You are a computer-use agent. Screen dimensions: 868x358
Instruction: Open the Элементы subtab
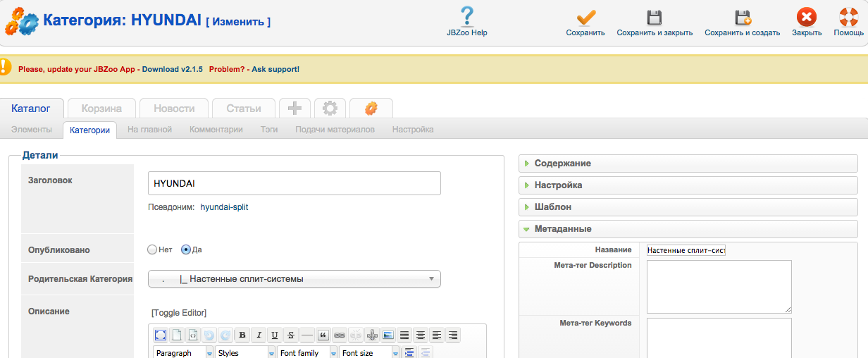32,130
